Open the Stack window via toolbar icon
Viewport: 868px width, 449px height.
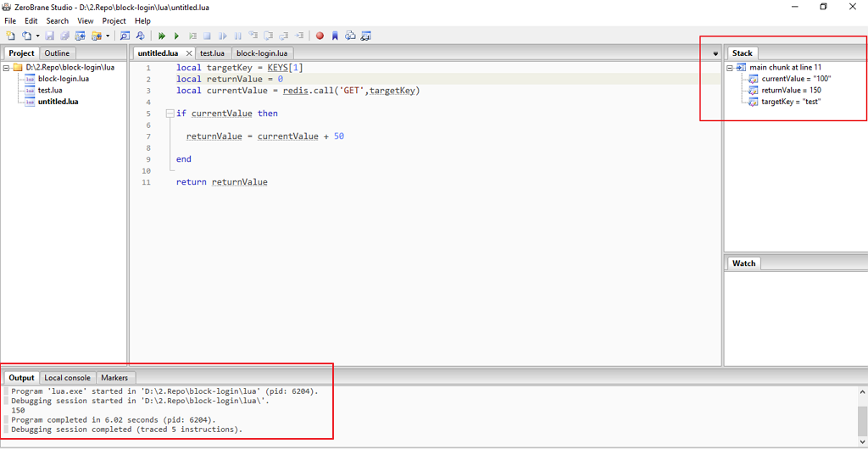tap(350, 36)
